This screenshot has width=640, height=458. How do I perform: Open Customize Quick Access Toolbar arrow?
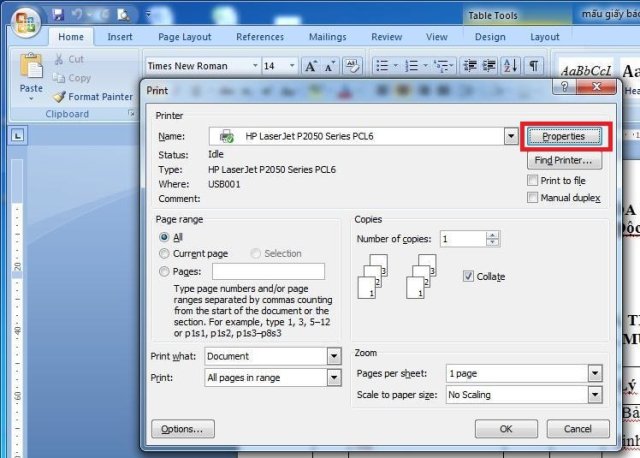[x=148, y=14]
